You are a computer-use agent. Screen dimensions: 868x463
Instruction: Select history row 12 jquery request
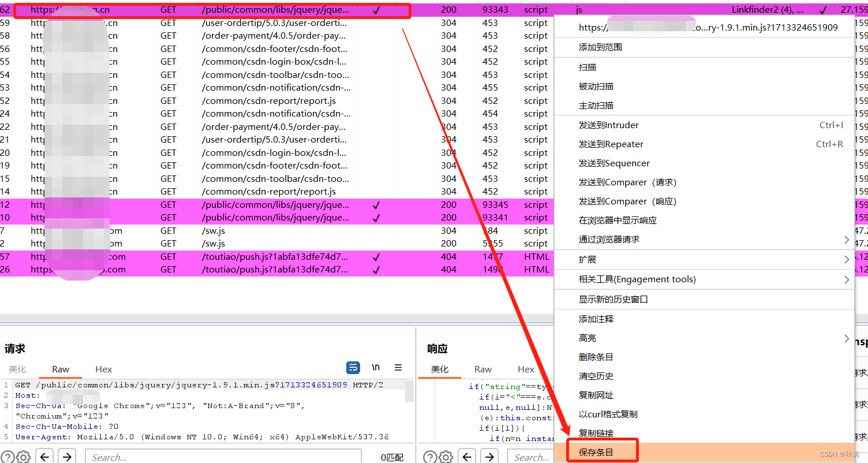click(x=277, y=205)
